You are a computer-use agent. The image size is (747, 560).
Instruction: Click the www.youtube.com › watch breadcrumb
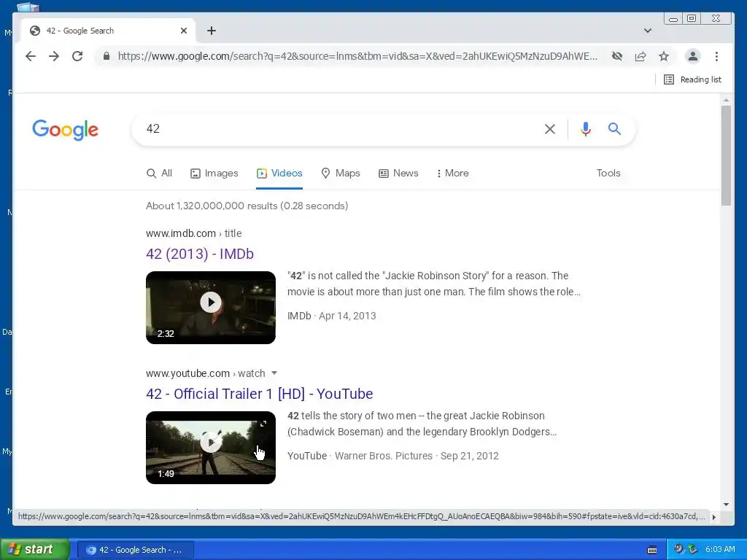[x=205, y=373]
